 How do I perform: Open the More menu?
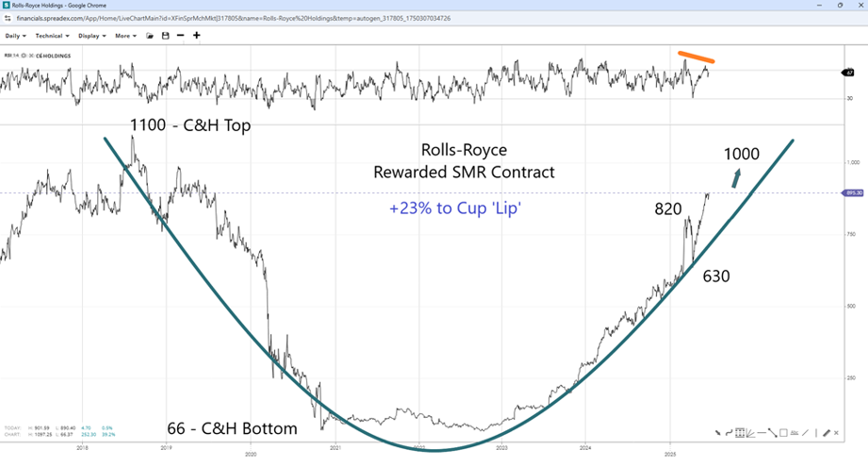coord(125,36)
